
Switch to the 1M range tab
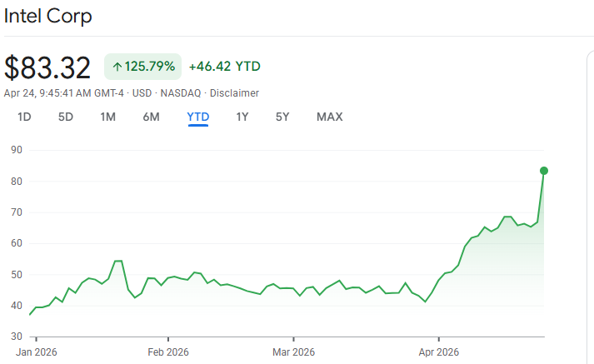pyautogui.click(x=108, y=117)
